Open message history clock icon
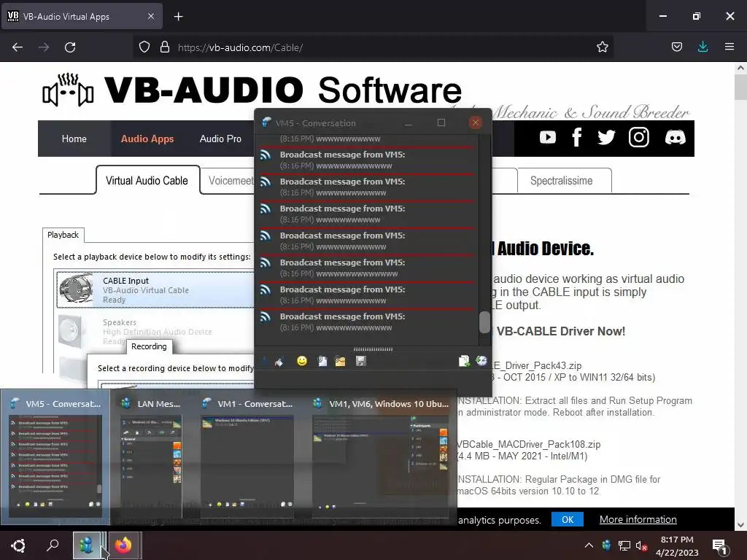 tap(481, 360)
